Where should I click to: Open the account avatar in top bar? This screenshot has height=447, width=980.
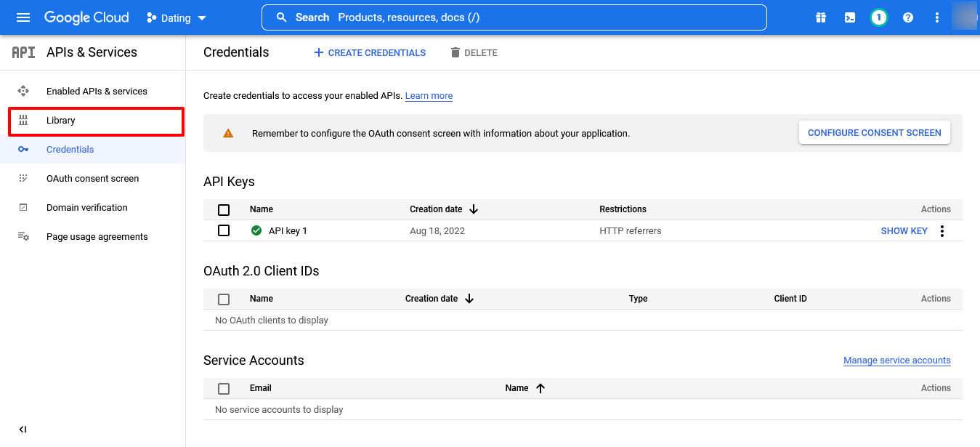[965, 17]
